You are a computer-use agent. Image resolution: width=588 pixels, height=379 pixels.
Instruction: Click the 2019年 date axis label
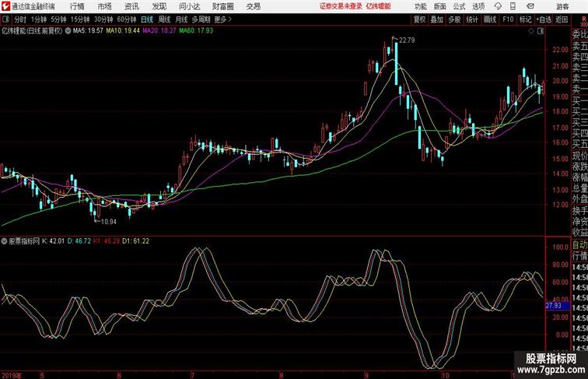(x=12, y=375)
